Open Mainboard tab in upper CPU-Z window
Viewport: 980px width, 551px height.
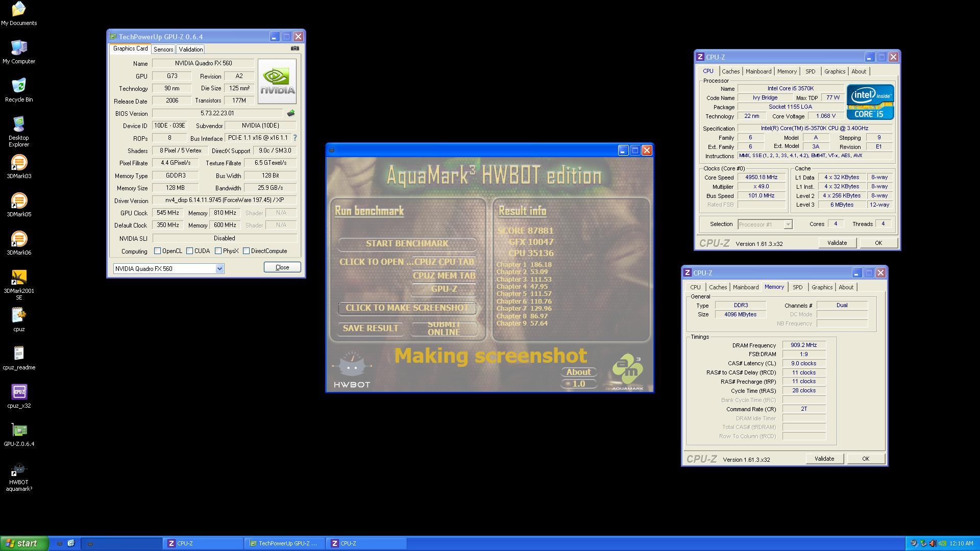click(x=758, y=71)
